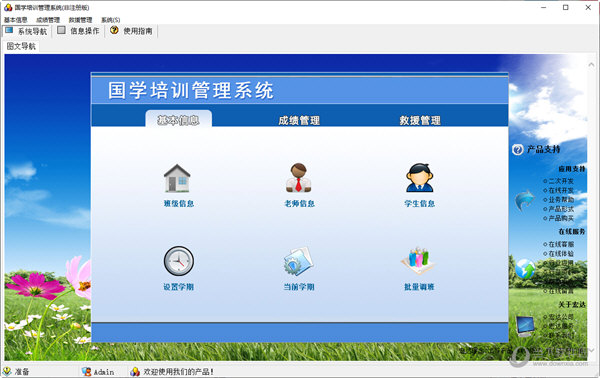Select the 图文导航 tab
The image size is (600, 378).
click(x=21, y=46)
